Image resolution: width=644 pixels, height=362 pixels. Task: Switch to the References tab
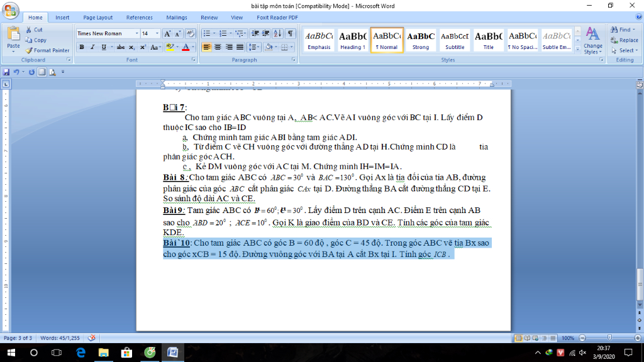point(139,18)
